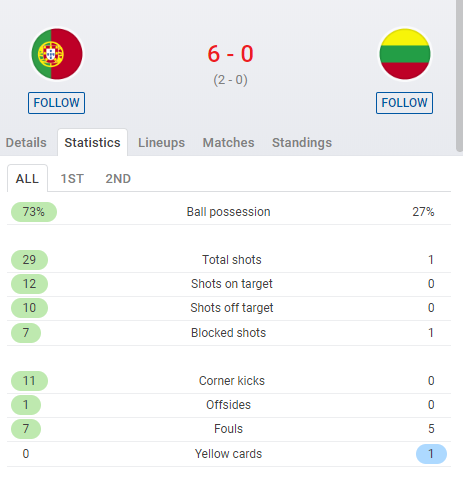
Task: Click the (2 - 0) halftime score
Action: 230,80
